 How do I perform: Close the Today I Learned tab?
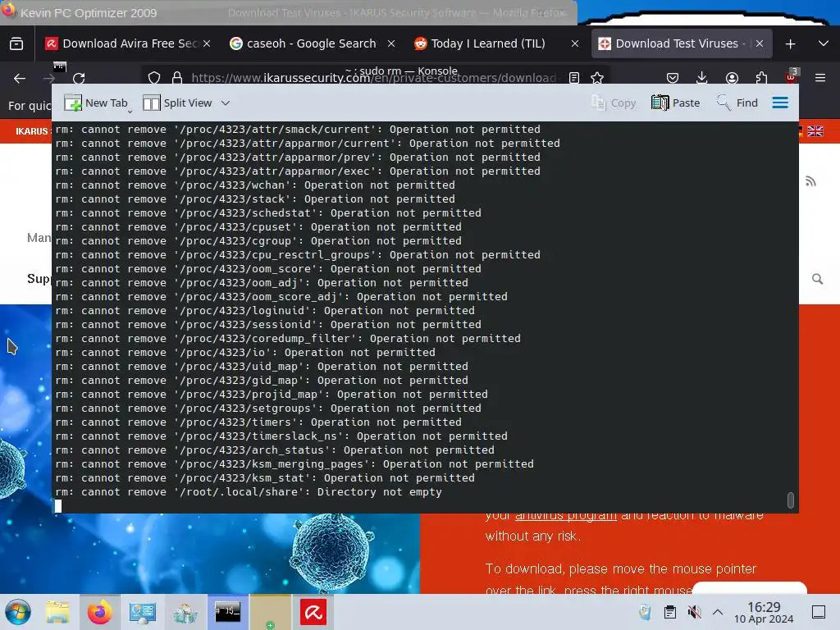575,43
